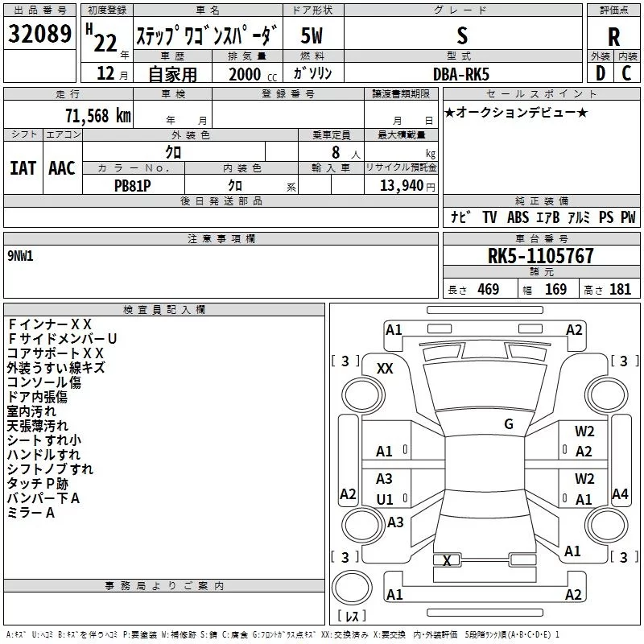Viewport: 644px width, 644px height.
Task: Click the mileage value 71,568 km
Action: pyautogui.click(x=97, y=115)
